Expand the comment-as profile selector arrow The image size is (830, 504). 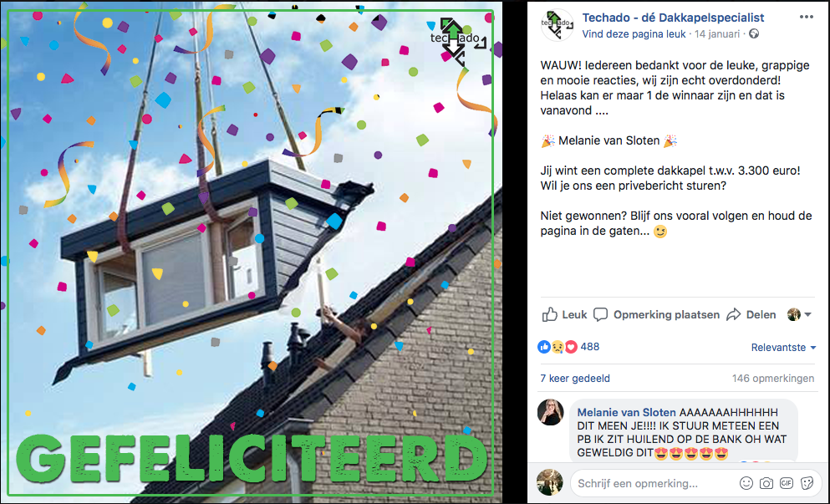[807, 314]
